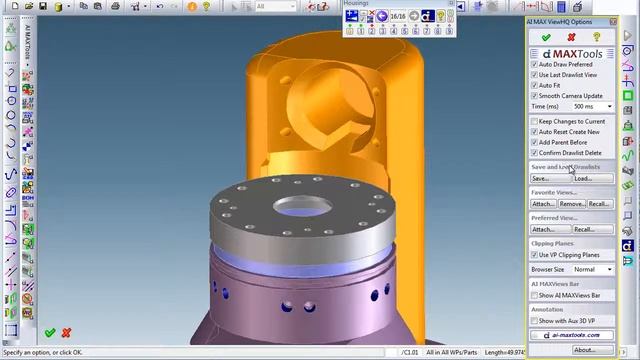This screenshot has height=360, width=640.
Task: Click the Load... drawlists button
Action: (x=593, y=179)
